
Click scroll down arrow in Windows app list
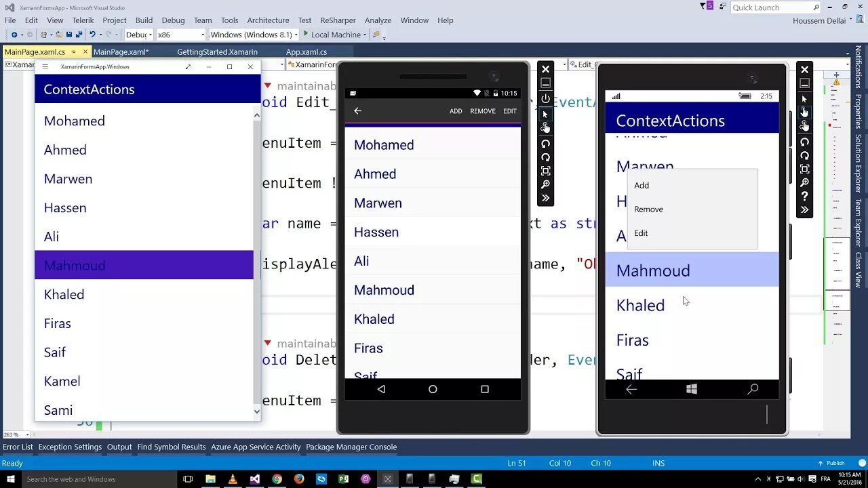coord(256,411)
